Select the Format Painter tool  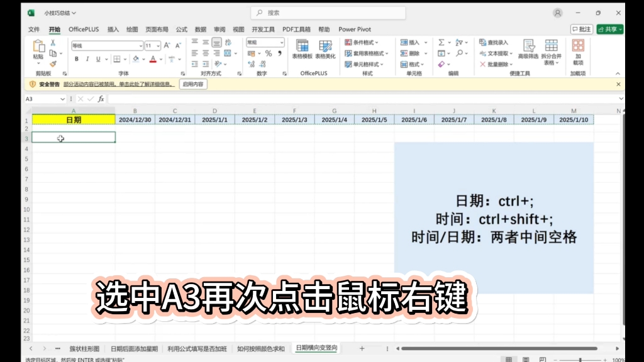point(52,64)
